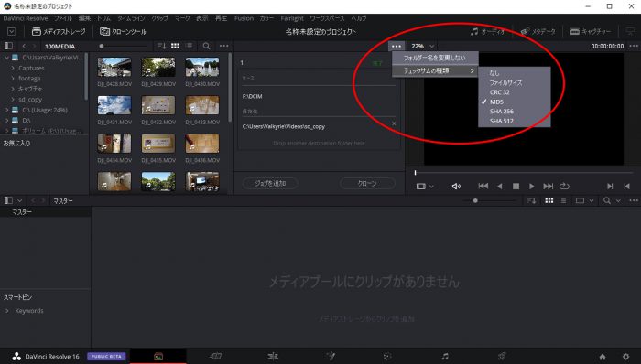Expand the sd_copy folder
641x364 pixels.
click(x=13, y=99)
